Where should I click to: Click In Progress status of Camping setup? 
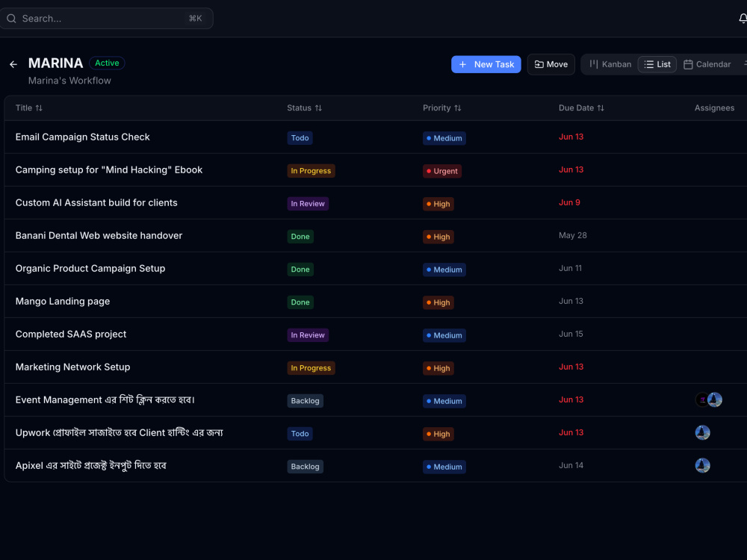pyautogui.click(x=311, y=171)
